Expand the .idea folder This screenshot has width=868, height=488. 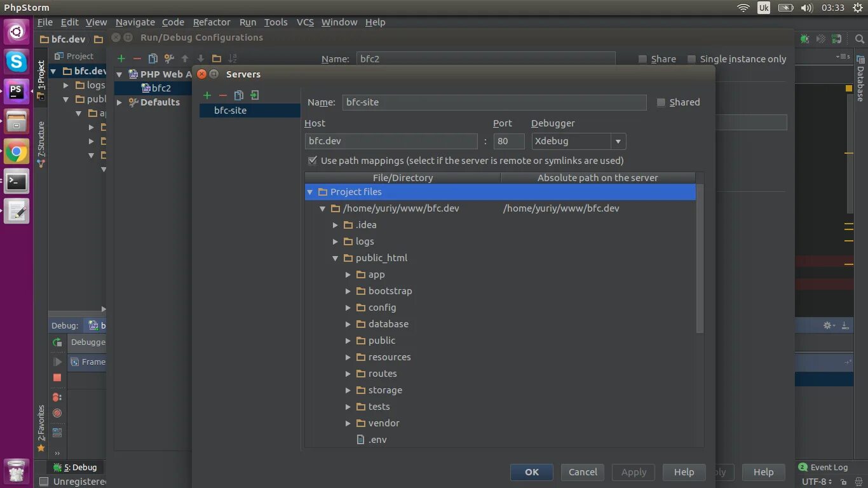click(336, 225)
